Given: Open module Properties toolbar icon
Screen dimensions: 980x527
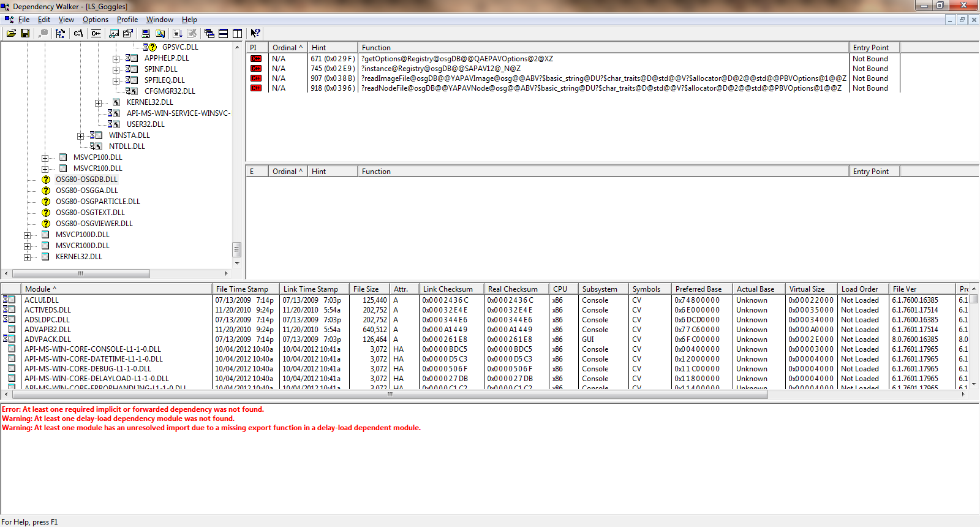Looking at the screenshot, I should pyautogui.click(x=128, y=33).
